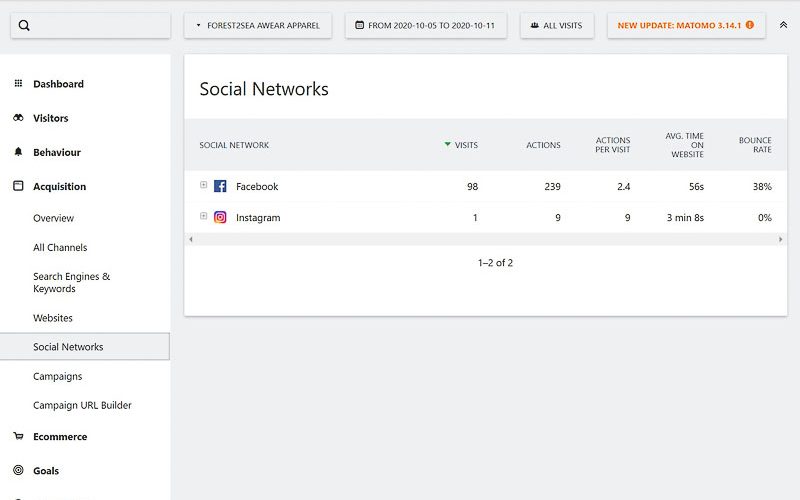
Task: Click the search magnifier icon
Action: coord(25,26)
